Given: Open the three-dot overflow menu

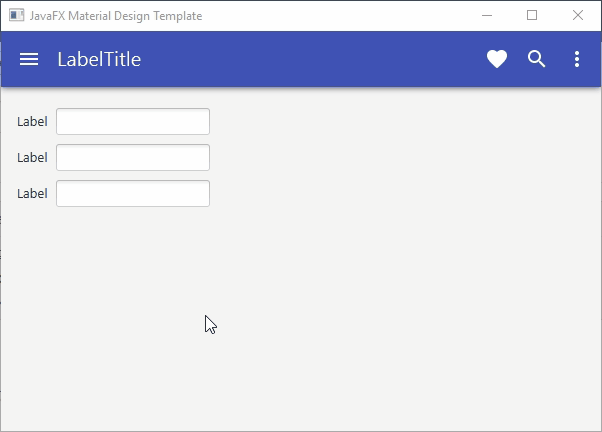Looking at the screenshot, I should 577,59.
